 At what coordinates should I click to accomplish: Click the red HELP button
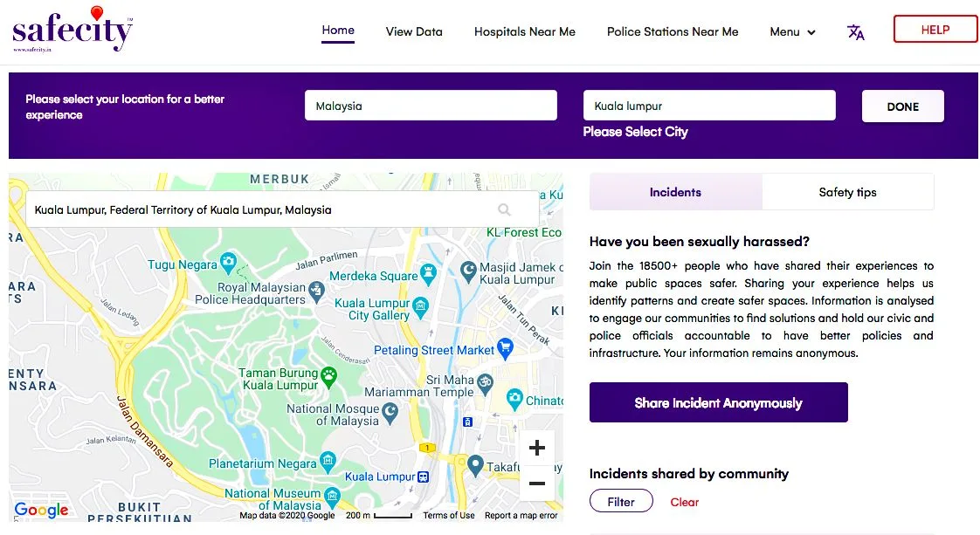click(x=935, y=30)
